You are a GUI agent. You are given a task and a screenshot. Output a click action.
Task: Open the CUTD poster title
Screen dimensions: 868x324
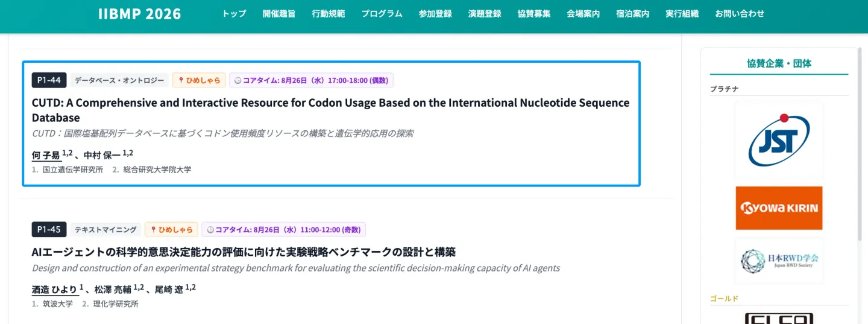(x=330, y=110)
